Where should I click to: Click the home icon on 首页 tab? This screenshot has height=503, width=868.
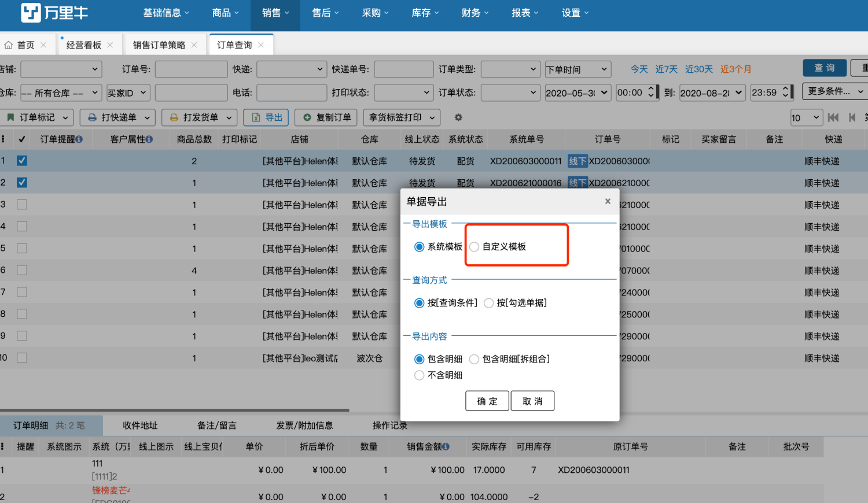pos(8,45)
